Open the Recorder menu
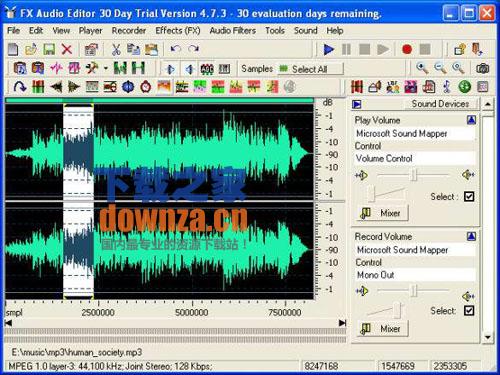 click(x=129, y=31)
